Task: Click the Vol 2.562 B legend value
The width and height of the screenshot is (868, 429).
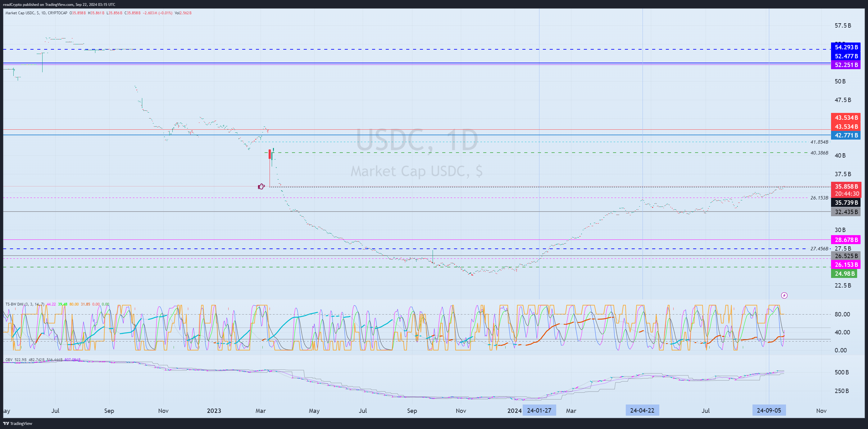Action: 183,13
